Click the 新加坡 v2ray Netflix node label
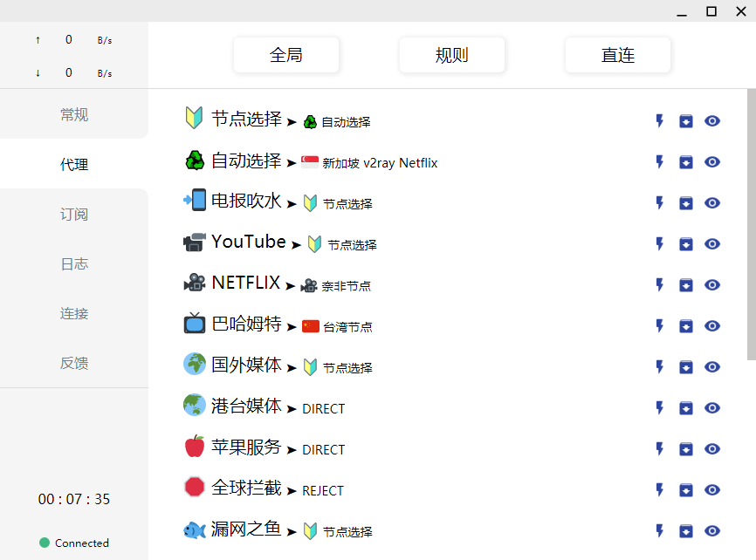Image resolution: width=756 pixels, height=560 pixels. coord(380,163)
